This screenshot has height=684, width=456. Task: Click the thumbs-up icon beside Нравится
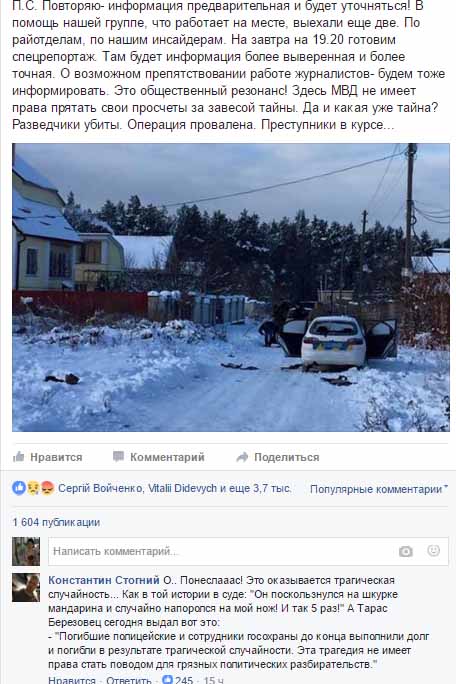pyautogui.click(x=18, y=456)
